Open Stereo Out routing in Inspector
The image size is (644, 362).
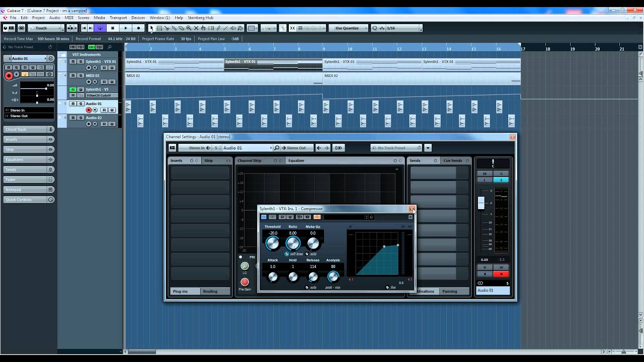[x=29, y=116]
